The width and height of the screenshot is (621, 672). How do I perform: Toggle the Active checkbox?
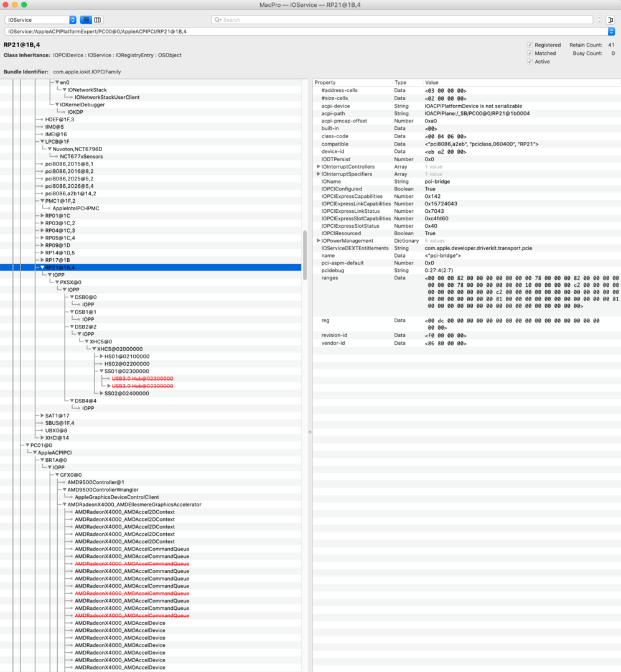click(x=530, y=62)
